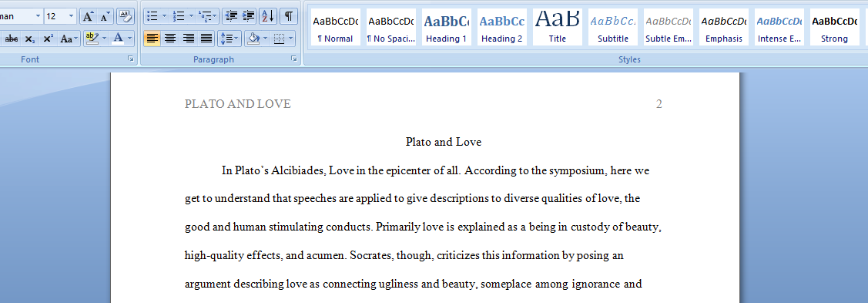Apply the text highlight color
Viewport: 868px width, 303px height.
pyautogui.click(x=92, y=39)
